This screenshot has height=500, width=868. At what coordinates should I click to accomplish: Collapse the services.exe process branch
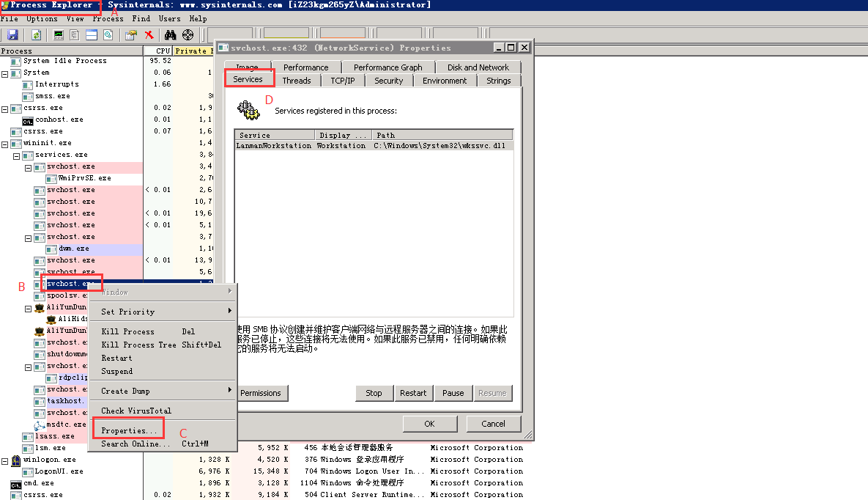pos(16,154)
